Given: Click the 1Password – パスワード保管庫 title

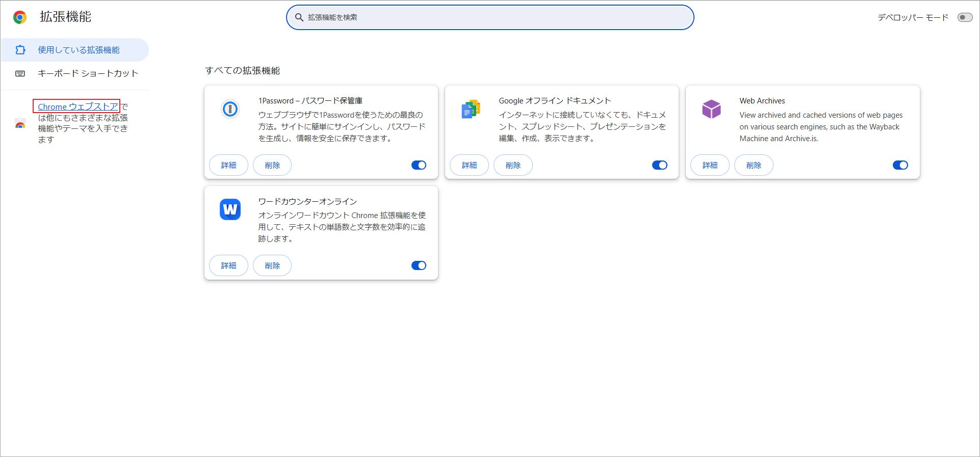Looking at the screenshot, I should 311,101.
